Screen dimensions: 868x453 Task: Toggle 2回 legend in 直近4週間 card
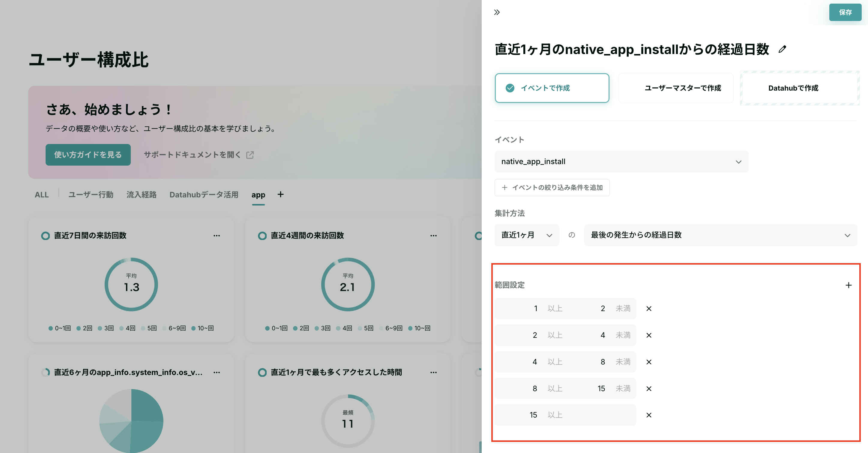point(301,328)
